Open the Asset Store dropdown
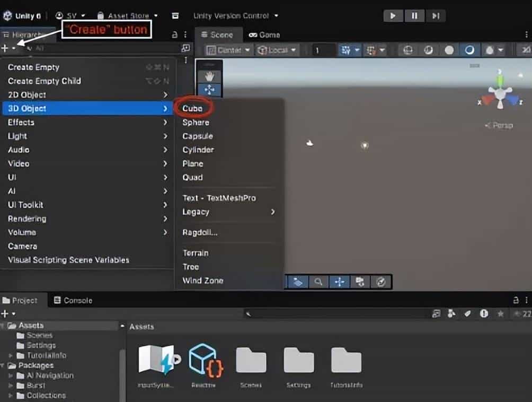 click(x=128, y=16)
